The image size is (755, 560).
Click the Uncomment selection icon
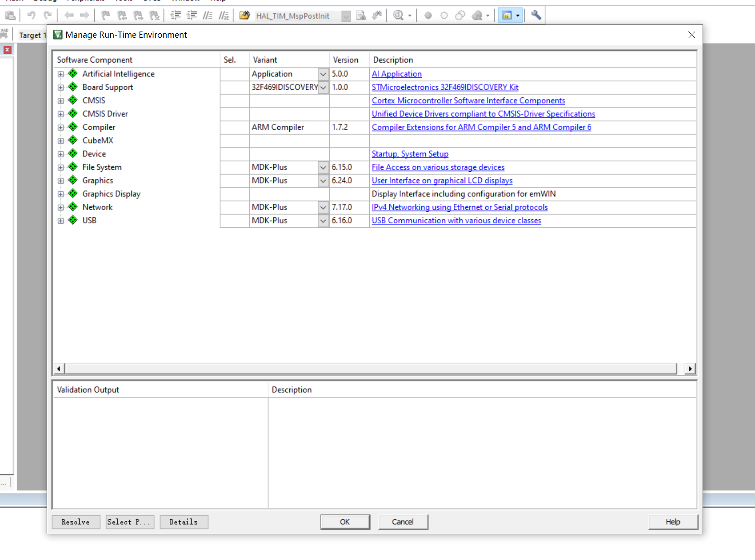pos(224,16)
